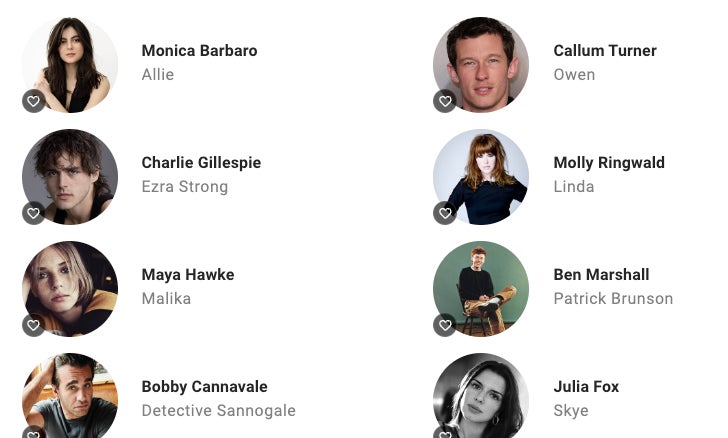View Bobby Cannavale's profile photo
Image resolution: width=728 pixels, height=438 pixels.
coord(70,395)
